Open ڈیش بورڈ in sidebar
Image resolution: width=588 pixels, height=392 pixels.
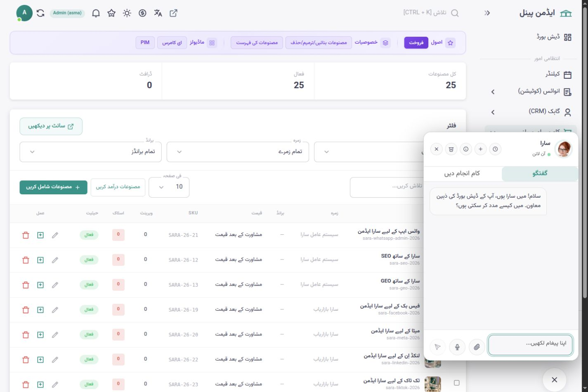[x=554, y=37]
